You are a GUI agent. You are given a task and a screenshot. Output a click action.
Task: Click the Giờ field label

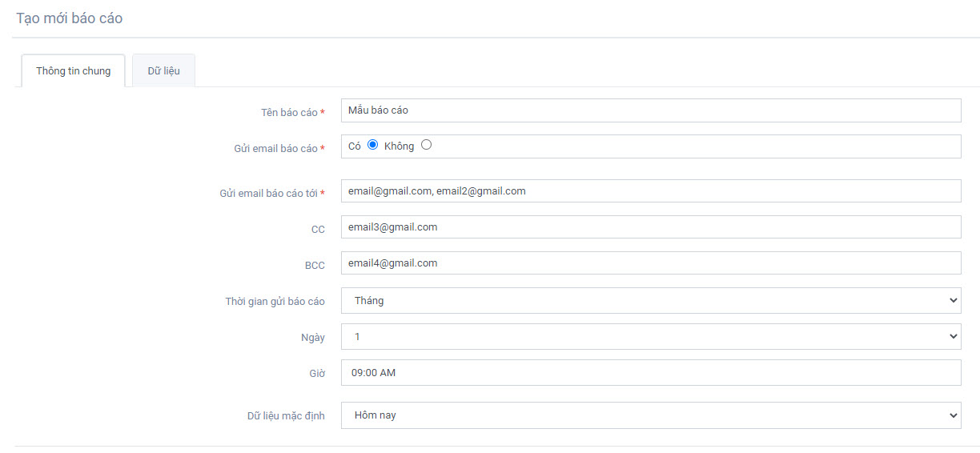click(x=318, y=374)
